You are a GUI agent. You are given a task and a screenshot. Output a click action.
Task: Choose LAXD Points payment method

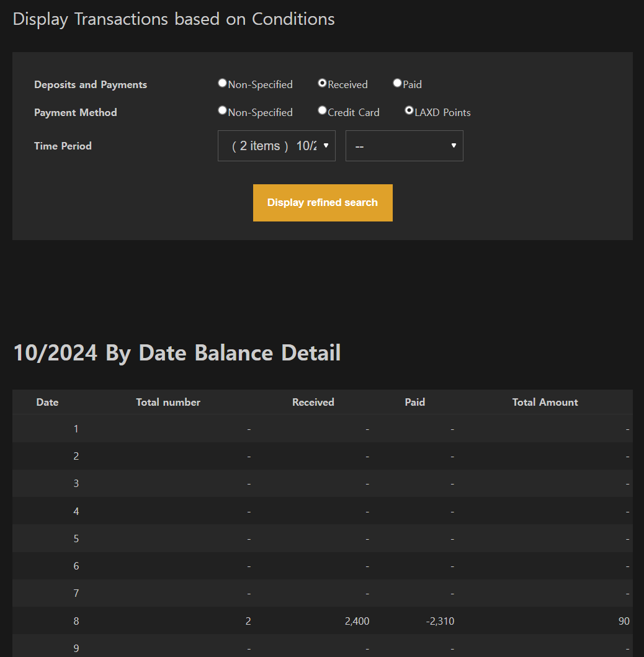pyautogui.click(x=409, y=110)
